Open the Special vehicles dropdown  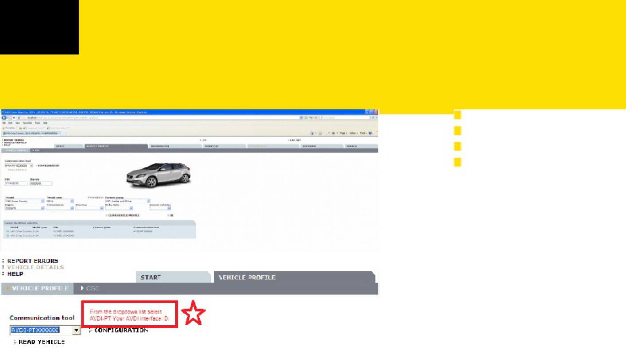pos(160,208)
